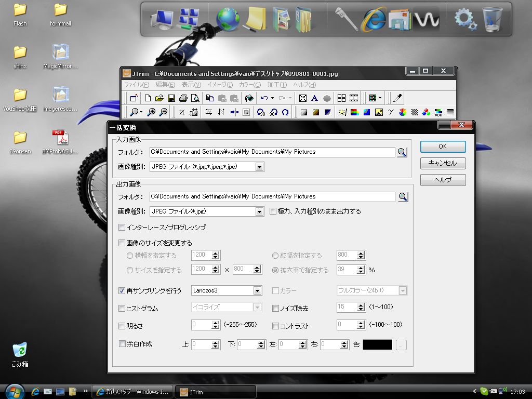Select the crop tool icon
This screenshot has width=532, height=399.
coord(182,112)
